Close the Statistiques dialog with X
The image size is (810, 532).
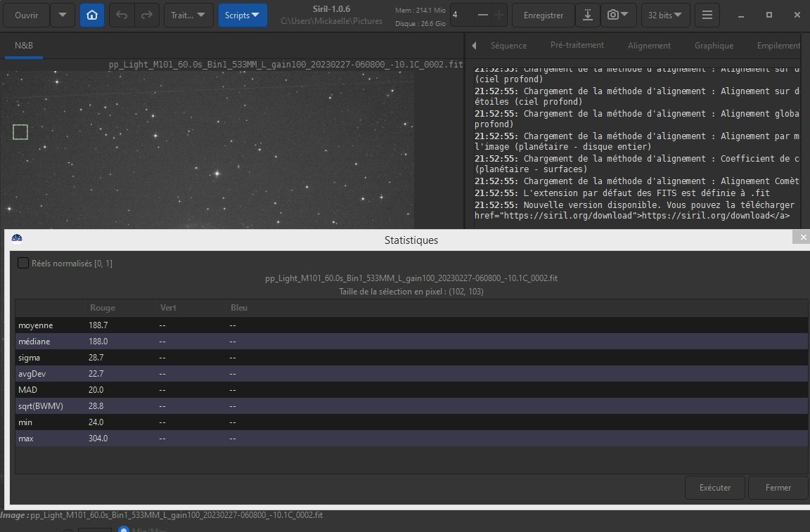click(803, 237)
